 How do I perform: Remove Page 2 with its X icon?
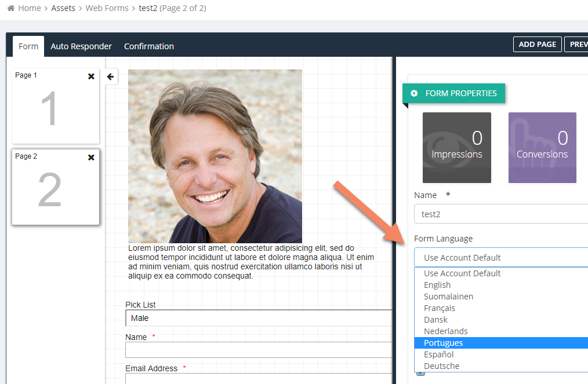coord(91,158)
